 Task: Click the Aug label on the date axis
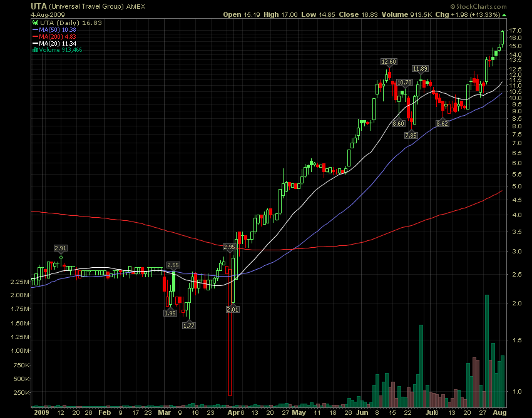pos(500,412)
